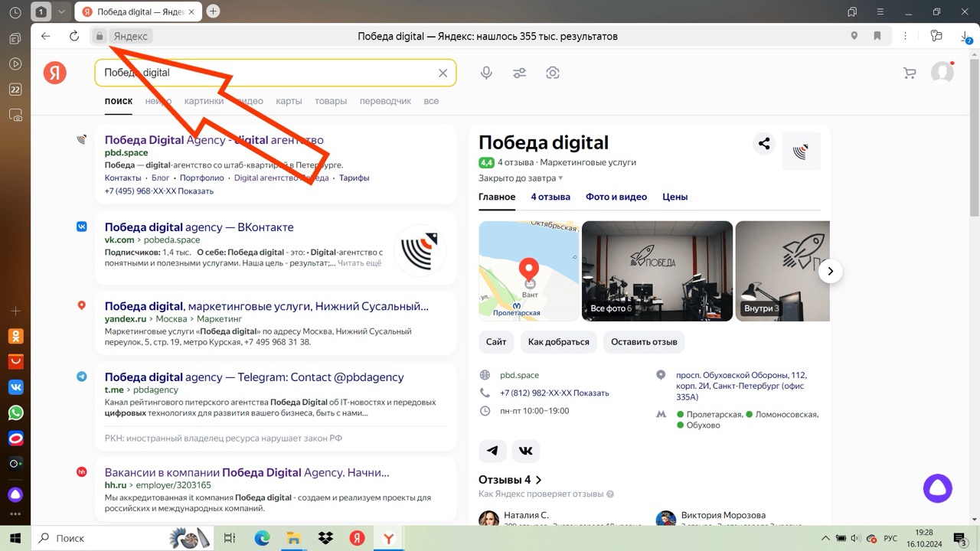Search by image using camera icon
Screen dimensions: 980x551
(x=553, y=73)
